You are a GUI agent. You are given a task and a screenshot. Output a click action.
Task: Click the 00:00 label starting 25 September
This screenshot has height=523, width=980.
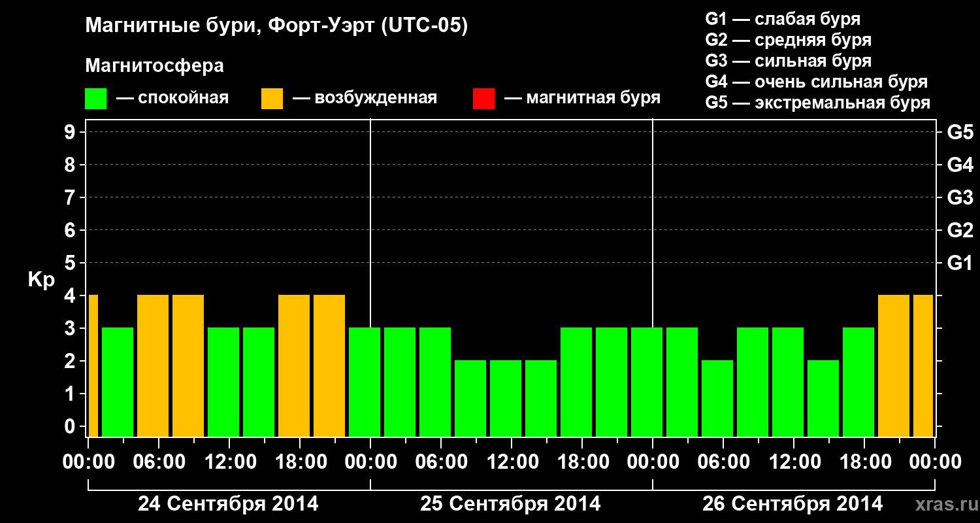pyautogui.click(x=370, y=462)
